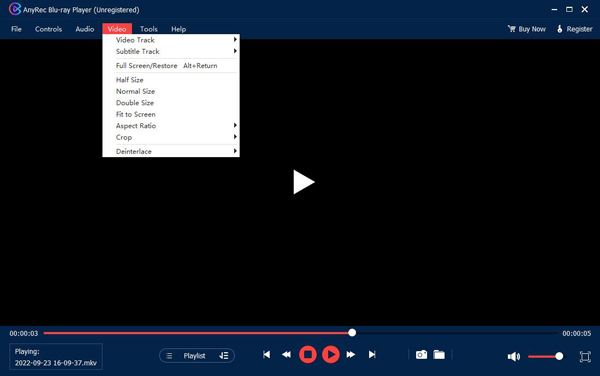
Task: Click the Register link
Action: click(x=579, y=29)
